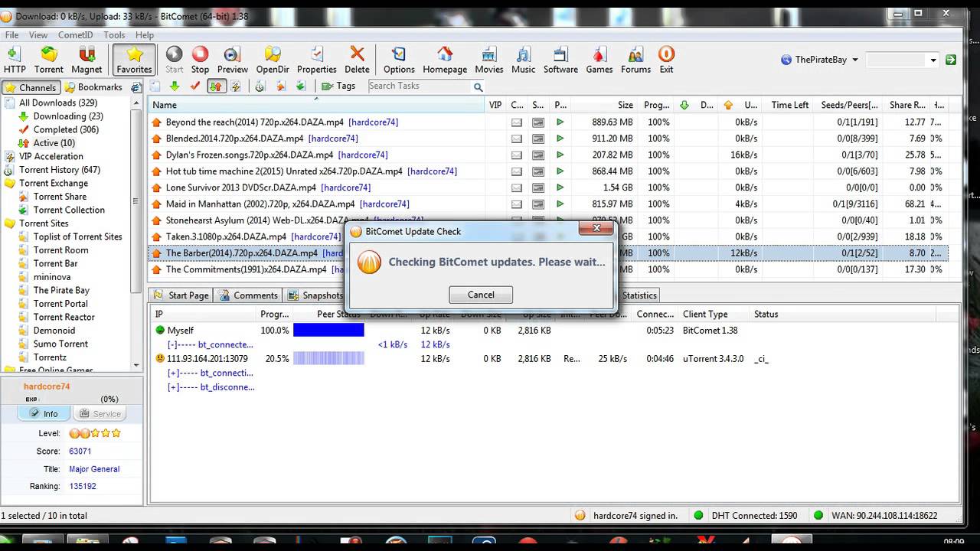Open the Forums toolbar icon
Viewport: 980px width, 551px height.
pos(635,60)
